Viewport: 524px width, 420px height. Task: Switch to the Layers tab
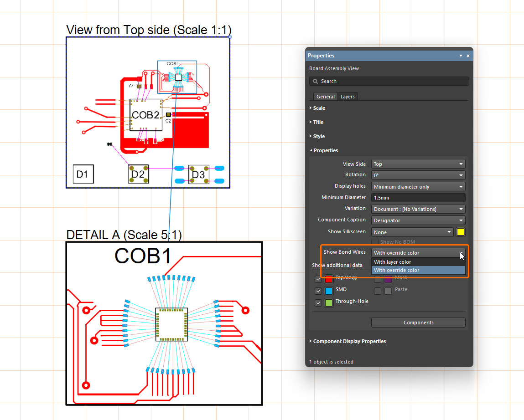[x=348, y=97]
